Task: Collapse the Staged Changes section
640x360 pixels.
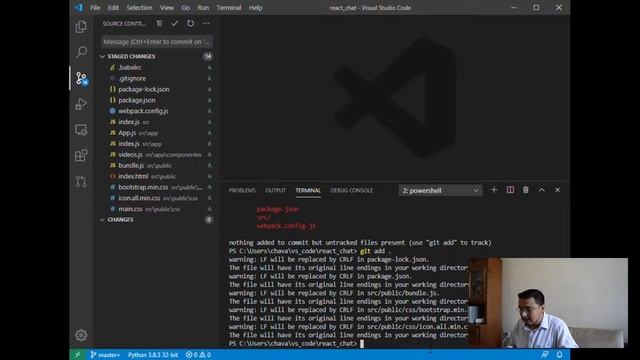Action: pyautogui.click(x=157, y=56)
